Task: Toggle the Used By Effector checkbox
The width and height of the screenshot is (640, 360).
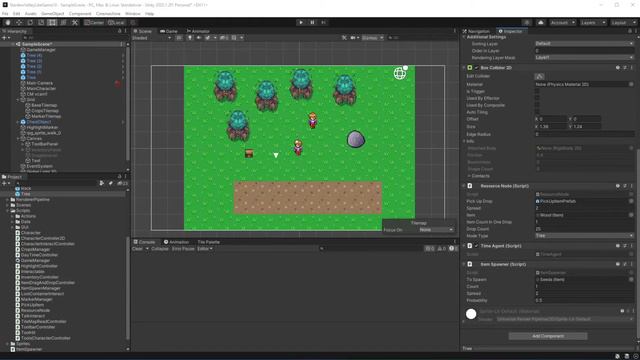Action: (537, 98)
